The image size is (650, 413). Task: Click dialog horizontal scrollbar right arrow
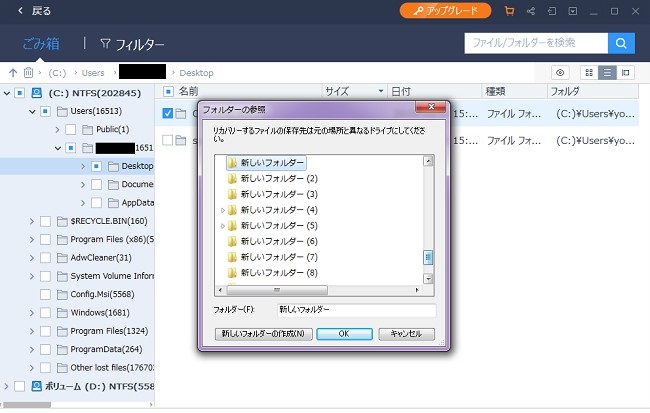(417, 290)
